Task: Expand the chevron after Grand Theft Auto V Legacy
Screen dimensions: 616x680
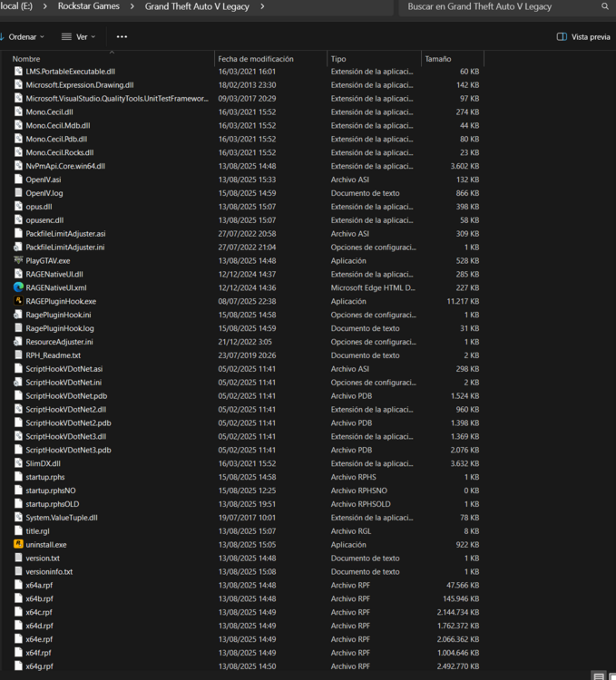Action: click(x=262, y=6)
